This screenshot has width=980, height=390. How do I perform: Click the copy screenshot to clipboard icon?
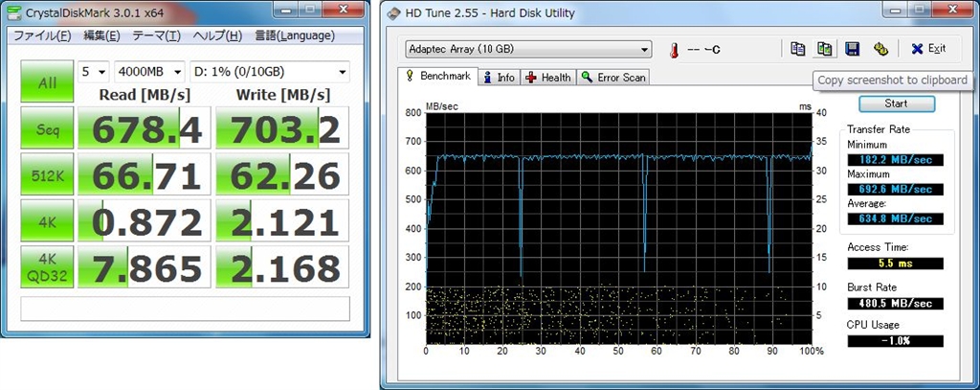pyautogui.click(x=824, y=49)
